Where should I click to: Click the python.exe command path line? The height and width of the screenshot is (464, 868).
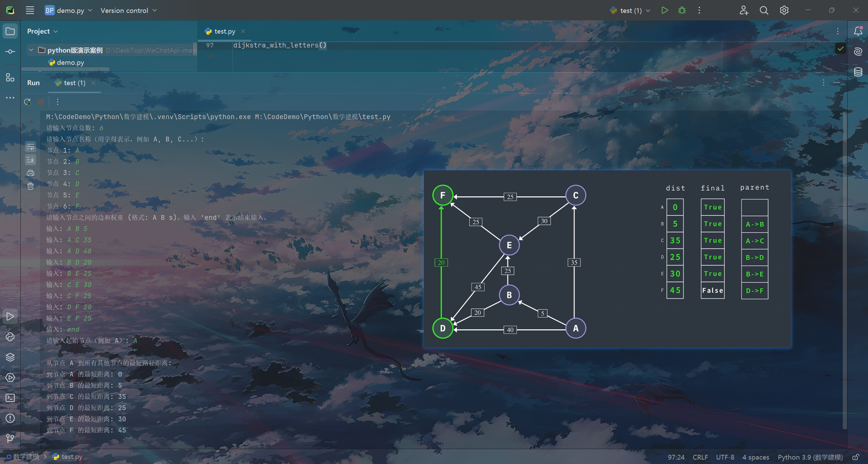point(218,117)
